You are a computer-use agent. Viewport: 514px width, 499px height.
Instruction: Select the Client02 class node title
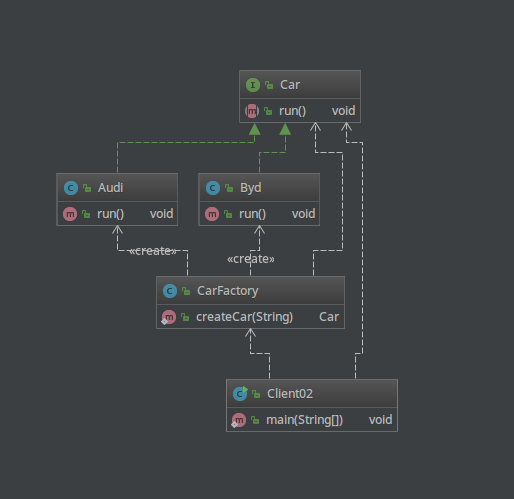click(x=290, y=394)
